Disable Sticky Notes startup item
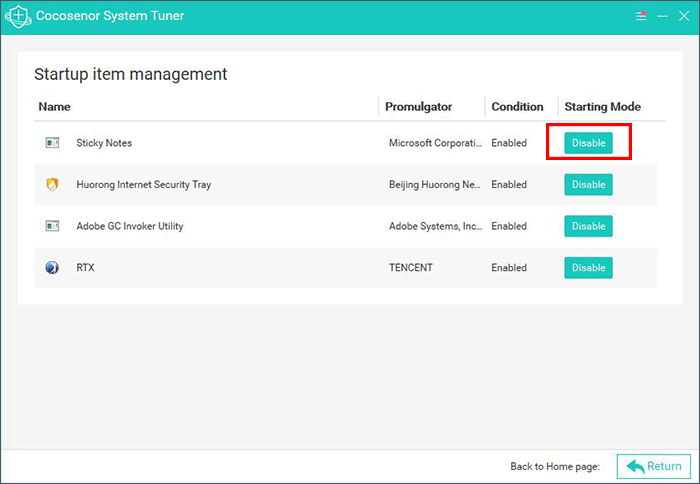Screen dimensions: 700x484 pyautogui.click(x=588, y=143)
